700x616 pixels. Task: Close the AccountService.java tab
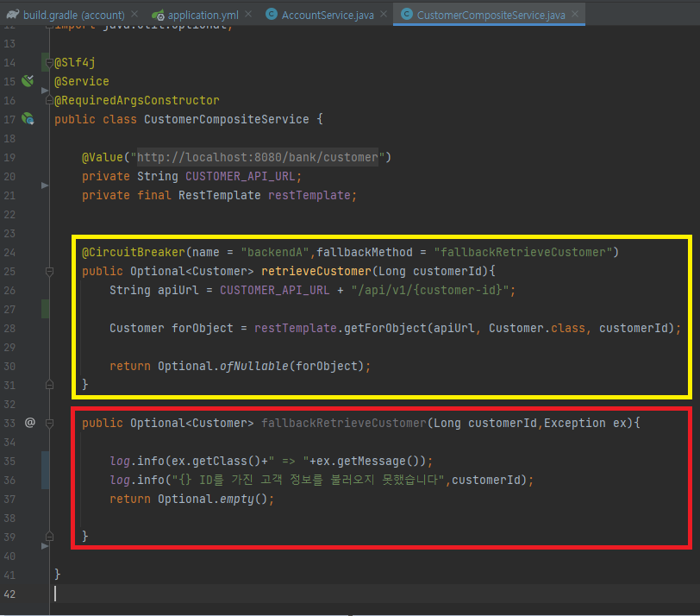384,15
